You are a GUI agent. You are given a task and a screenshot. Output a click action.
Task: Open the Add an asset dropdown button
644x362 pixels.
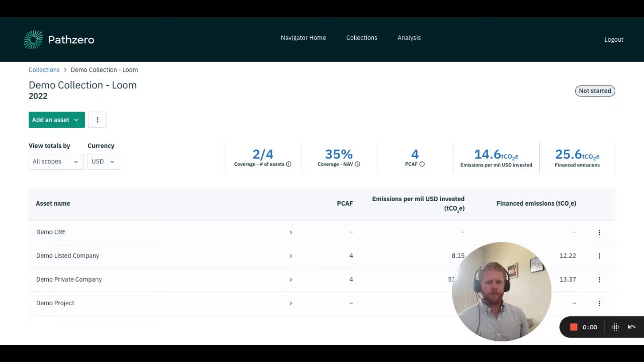[x=57, y=120]
